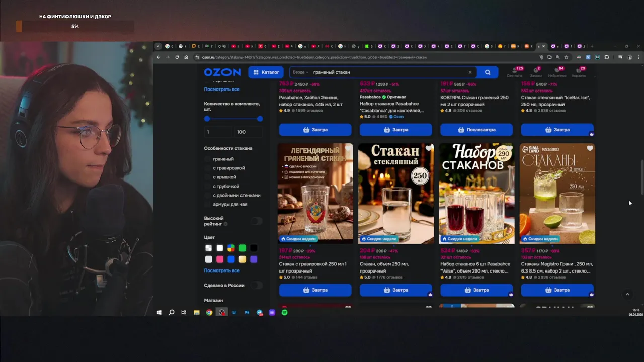Viewport: 644px width, 362px height.
Task: Click the minimum quantity field showing 1
Action: 217,132
